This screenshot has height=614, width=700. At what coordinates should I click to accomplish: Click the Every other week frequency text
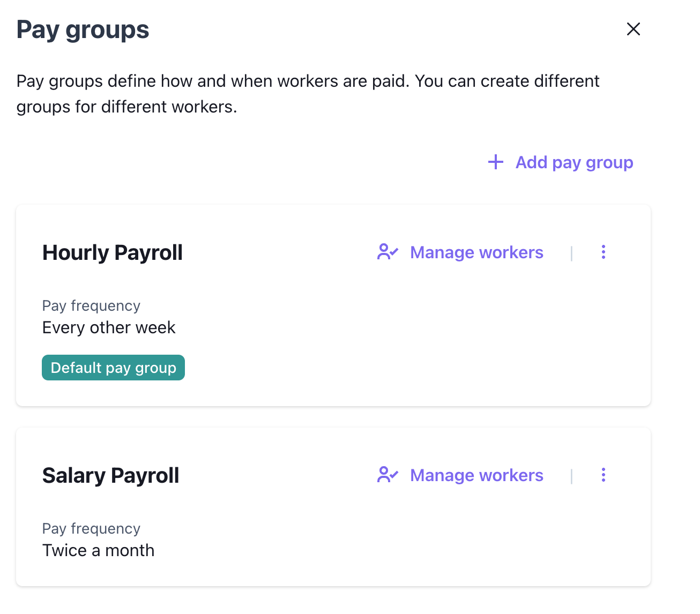tap(109, 327)
